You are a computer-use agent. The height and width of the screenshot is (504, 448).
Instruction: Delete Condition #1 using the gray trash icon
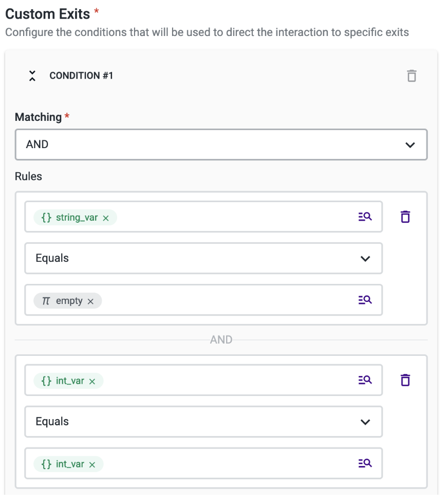pyautogui.click(x=411, y=76)
